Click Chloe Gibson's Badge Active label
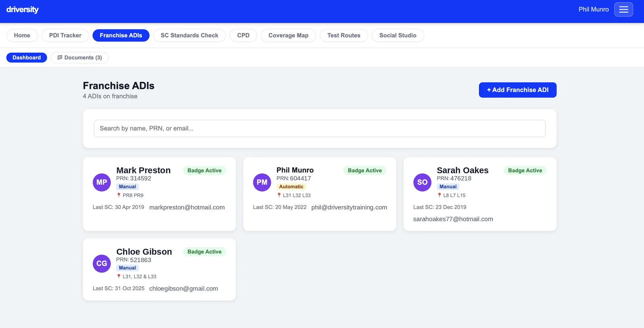The image size is (644, 328). point(204,252)
